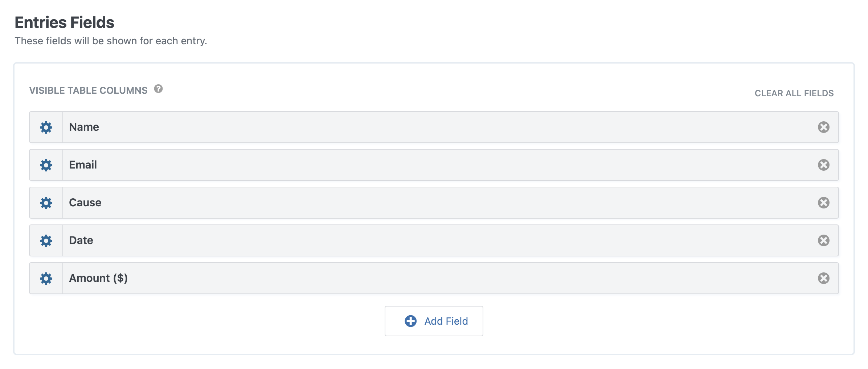Open settings gear for Email field
The height and width of the screenshot is (369, 868).
click(46, 165)
